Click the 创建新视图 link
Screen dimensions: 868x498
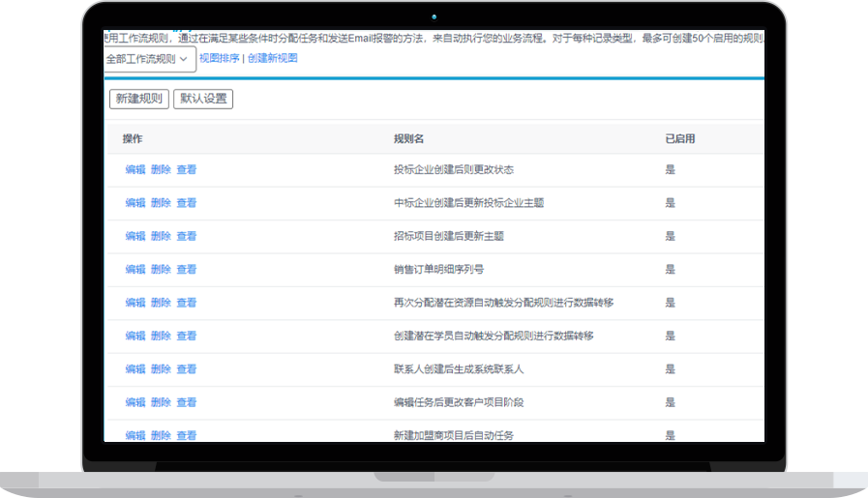click(x=272, y=58)
